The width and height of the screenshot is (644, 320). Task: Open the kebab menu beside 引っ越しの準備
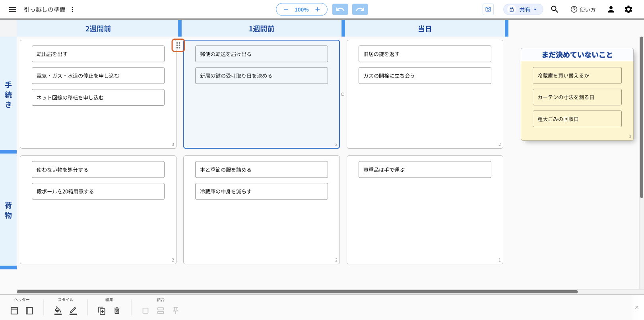[x=72, y=10]
